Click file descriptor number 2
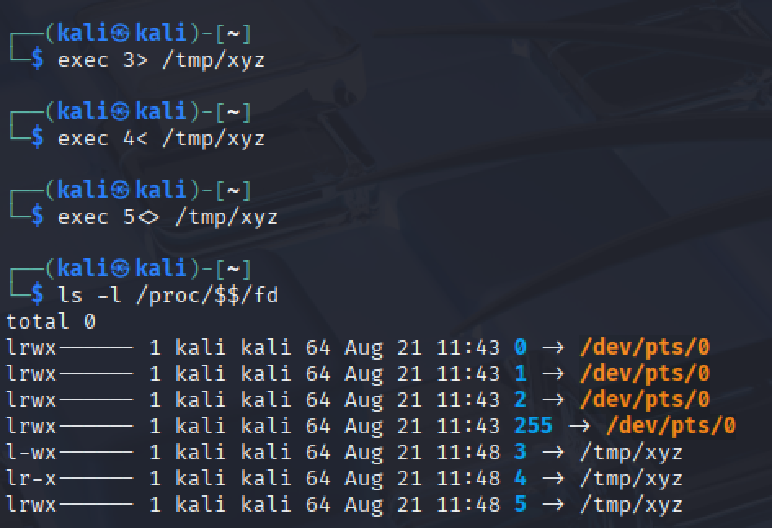773x528 pixels. point(520,400)
